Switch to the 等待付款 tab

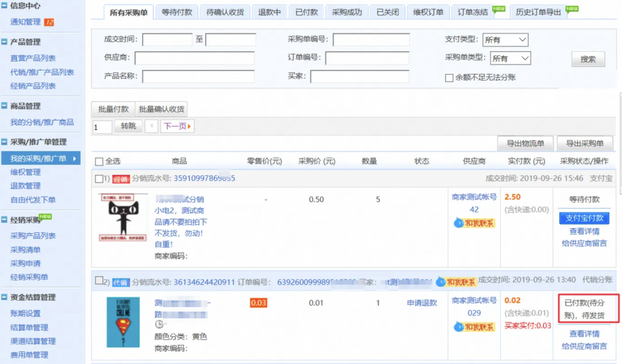(177, 12)
